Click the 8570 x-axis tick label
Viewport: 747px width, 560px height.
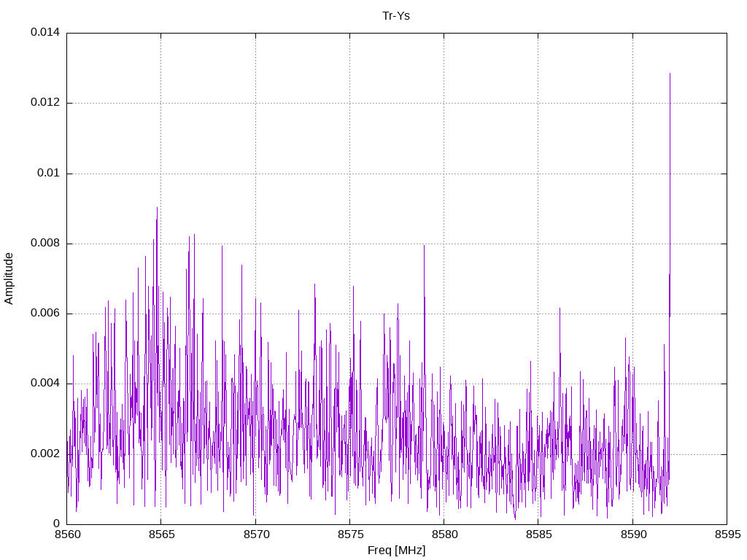point(256,534)
